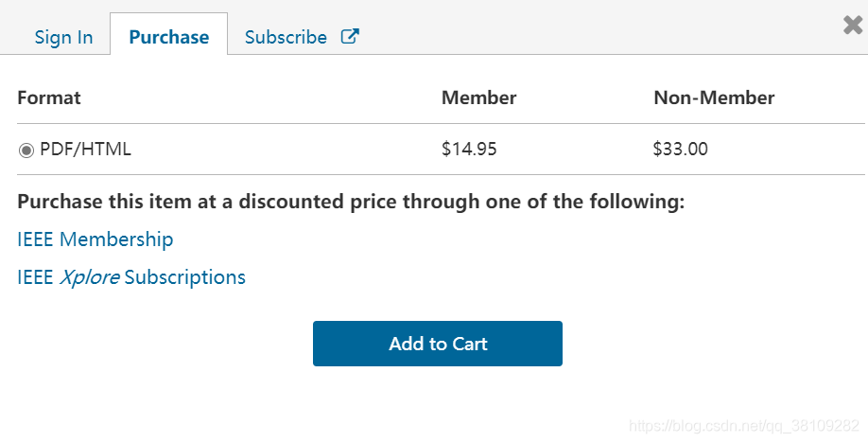Click the Non-Member column header
The height and width of the screenshot is (443, 868).
714,97
